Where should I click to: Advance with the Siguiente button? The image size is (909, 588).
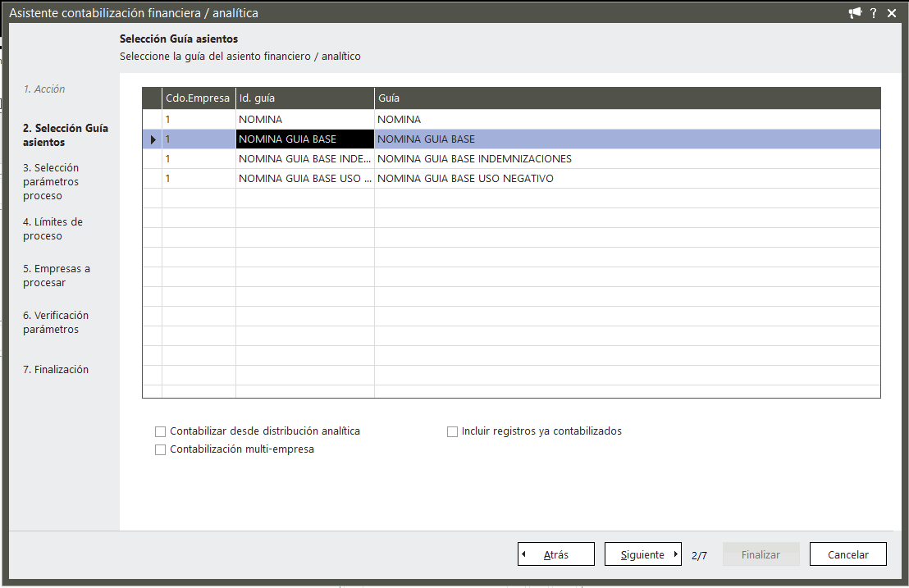click(643, 554)
